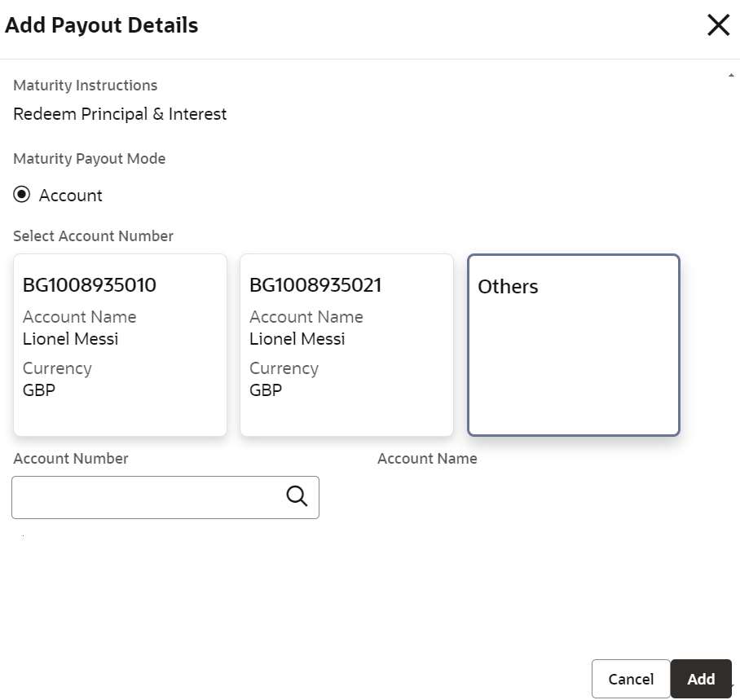Click the Account Name label beside the input
The width and height of the screenshot is (740, 700).
427,459
